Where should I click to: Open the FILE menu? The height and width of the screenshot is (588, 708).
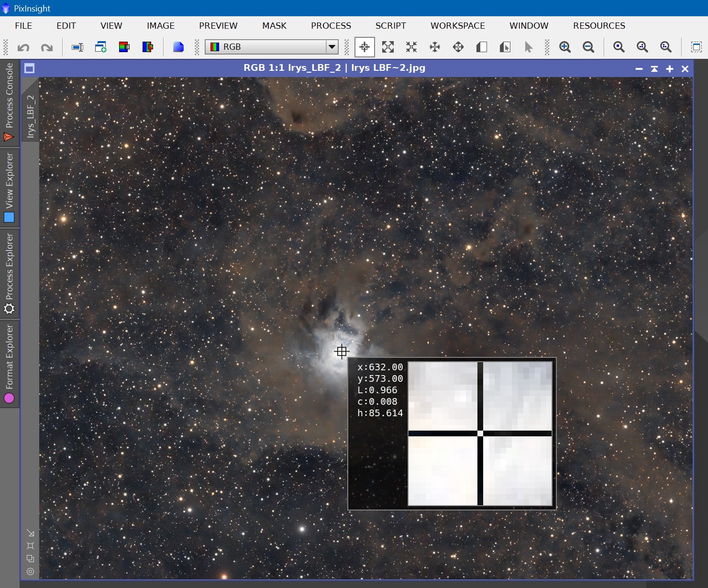coord(23,26)
